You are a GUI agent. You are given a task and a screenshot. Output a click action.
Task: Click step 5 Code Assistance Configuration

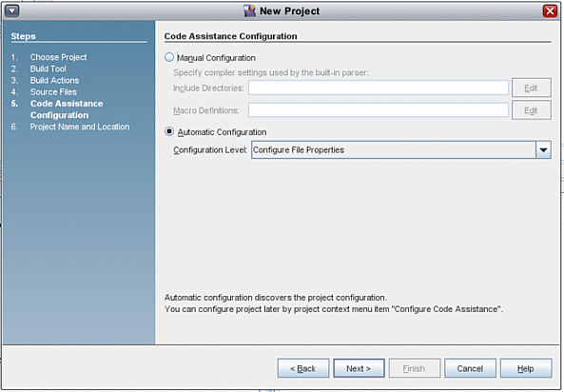67,109
